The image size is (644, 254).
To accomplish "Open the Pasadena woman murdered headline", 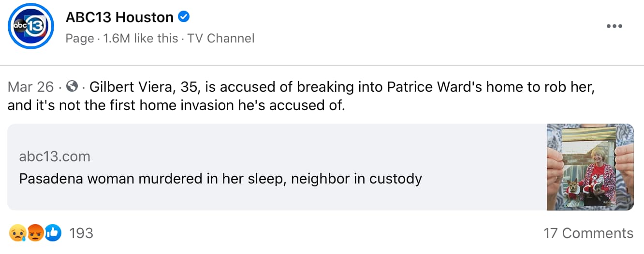I will pyautogui.click(x=220, y=179).
